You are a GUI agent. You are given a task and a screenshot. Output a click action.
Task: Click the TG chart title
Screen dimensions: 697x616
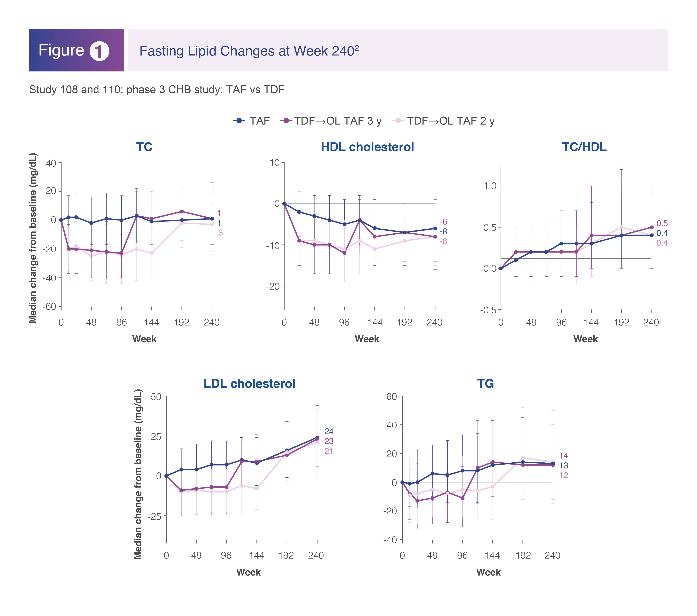coord(486,384)
